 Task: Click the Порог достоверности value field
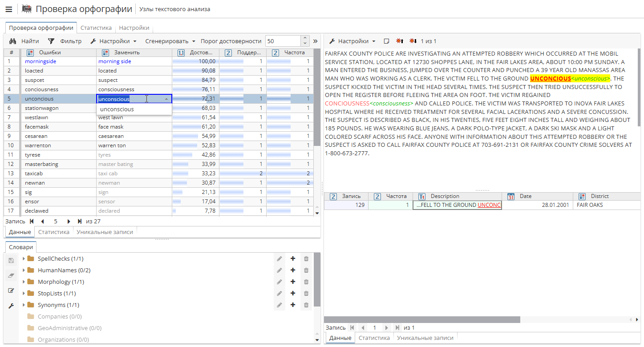(x=283, y=41)
